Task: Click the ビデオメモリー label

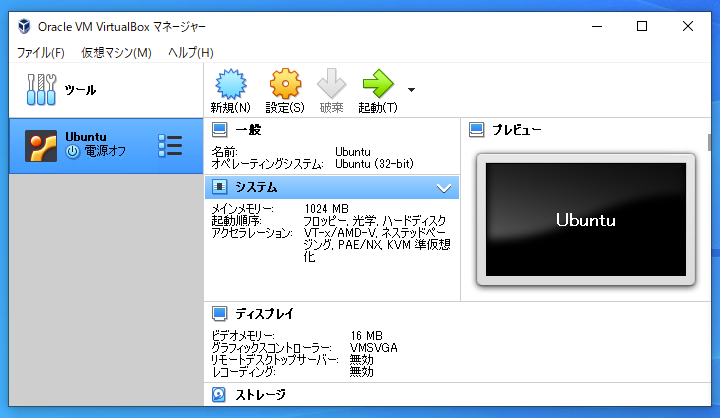Action: coord(243,336)
